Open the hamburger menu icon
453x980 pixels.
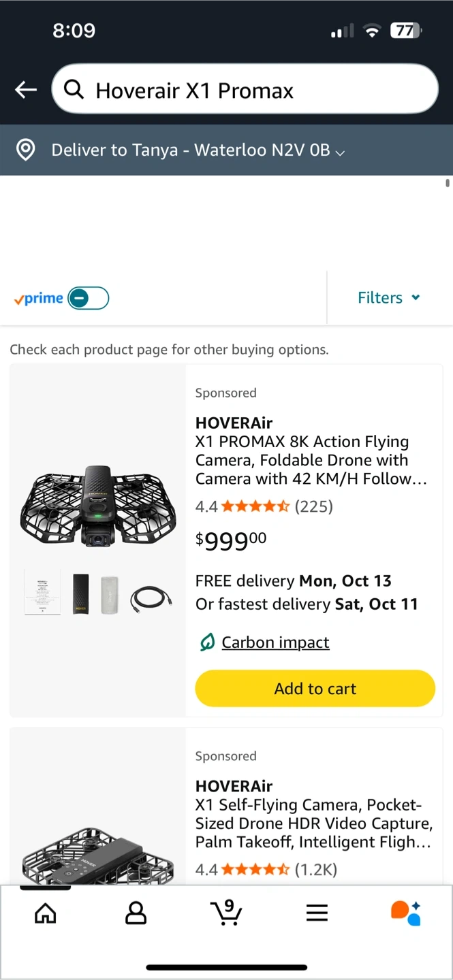[317, 913]
